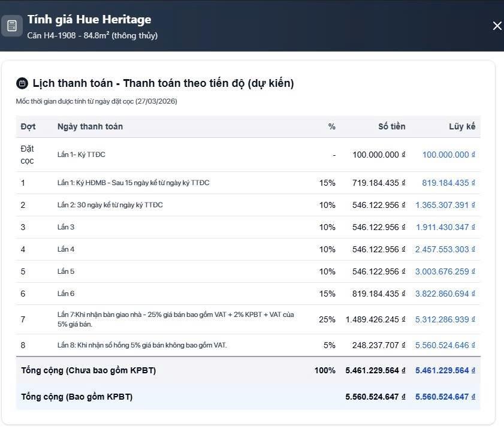Click the Lịch thanh toán section heading
The width and height of the screenshot is (504, 429).
[163, 83]
